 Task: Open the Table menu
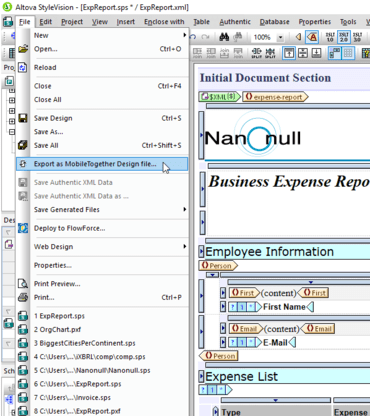[x=202, y=22]
